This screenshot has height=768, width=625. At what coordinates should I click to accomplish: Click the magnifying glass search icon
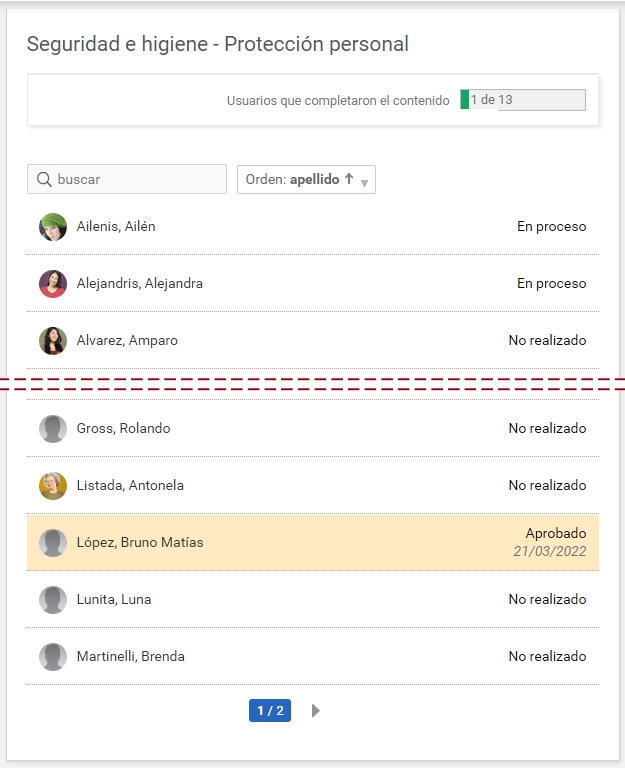44,180
